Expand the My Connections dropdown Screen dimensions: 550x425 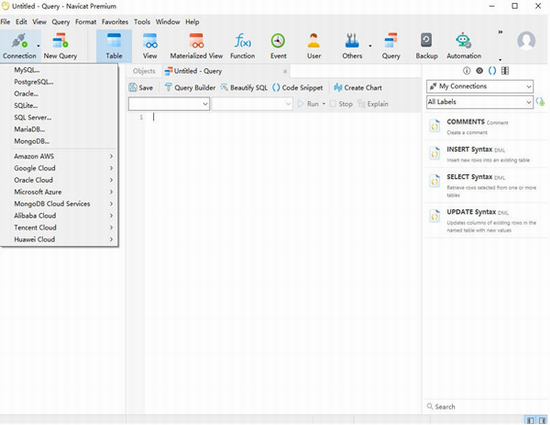[479, 86]
